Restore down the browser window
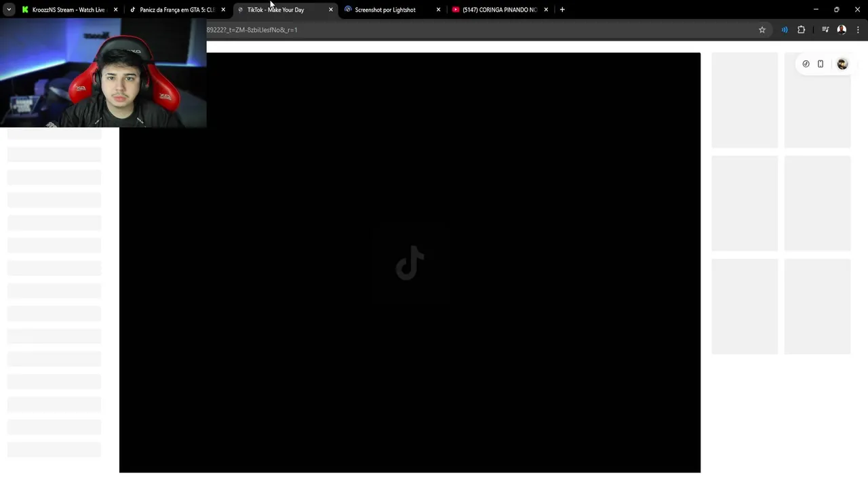 tap(836, 9)
